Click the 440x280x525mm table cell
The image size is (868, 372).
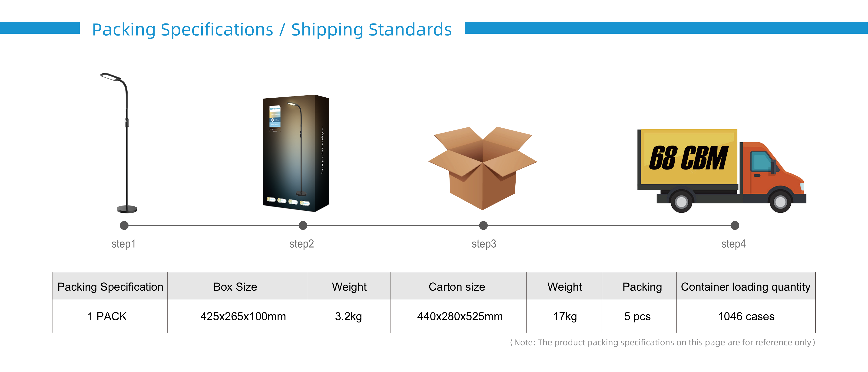tap(460, 316)
